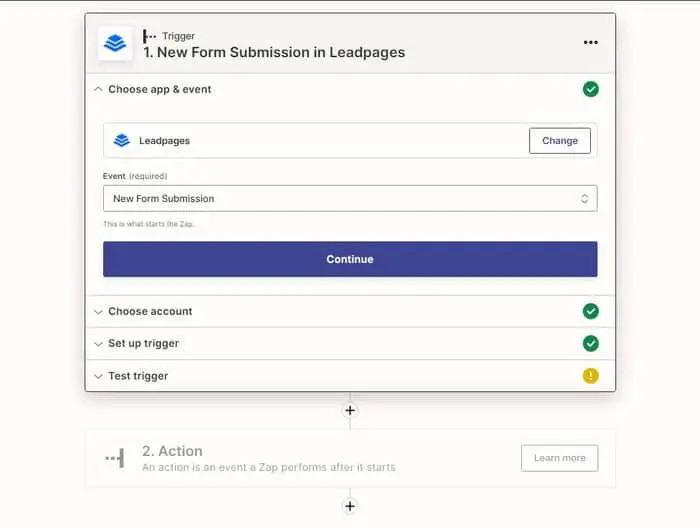
Task: Click the Leadpages icon in app row
Action: (x=121, y=141)
